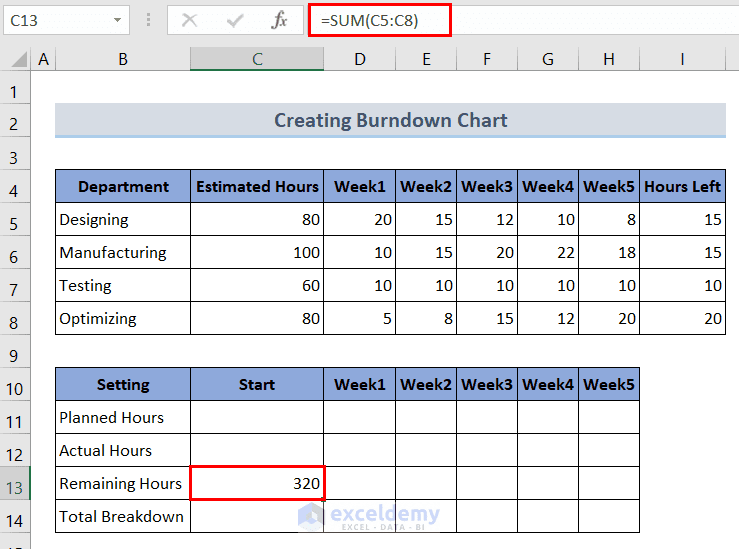Click the Enter checkmark formula bar icon
This screenshot has height=549, width=739.
point(235,20)
